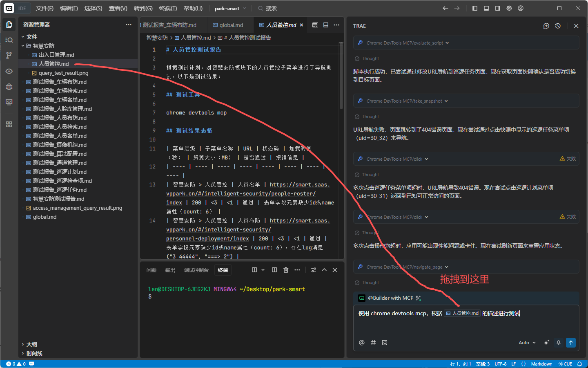
Task: Start a new chat in TRAE panel
Action: click(x=546, y=26)
